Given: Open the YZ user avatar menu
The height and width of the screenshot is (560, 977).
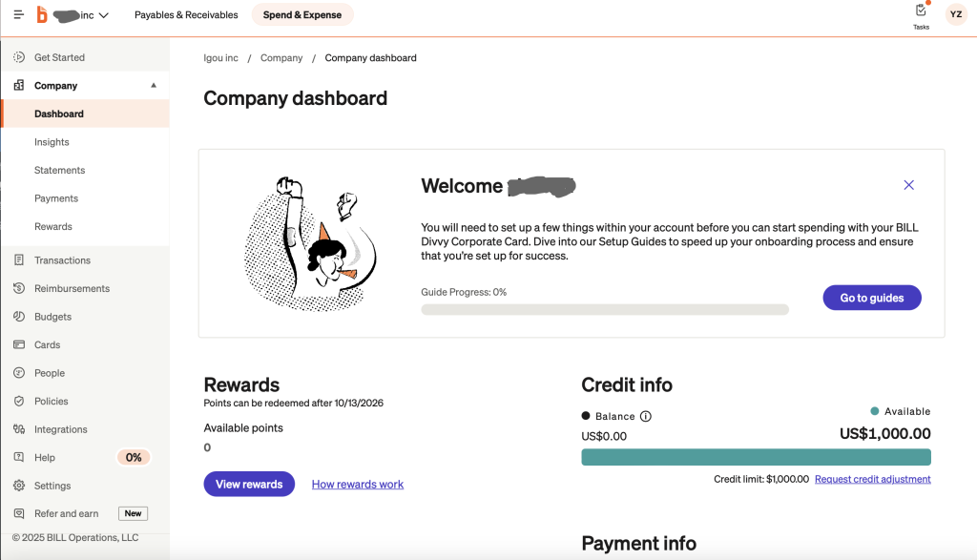Looking at the screenshot, I should click(955, 14).
